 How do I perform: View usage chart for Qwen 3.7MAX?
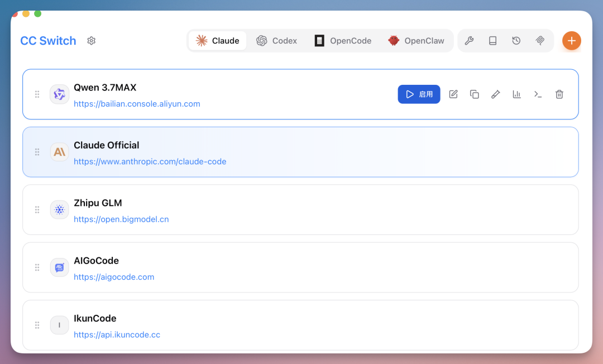coord(517,94)
